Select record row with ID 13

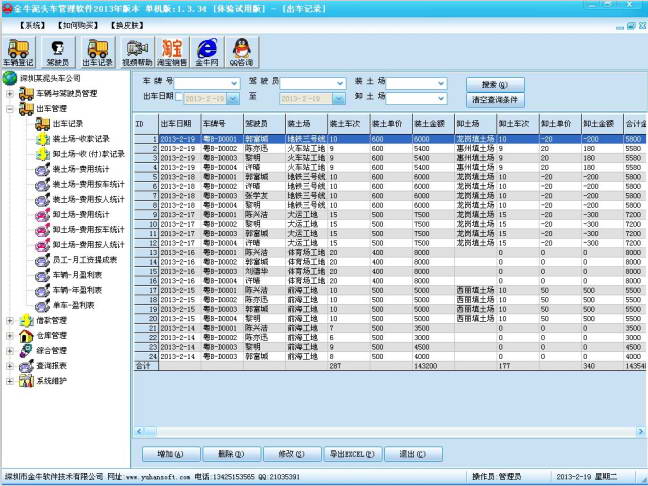pyautogui.click(x=390, y=253)
